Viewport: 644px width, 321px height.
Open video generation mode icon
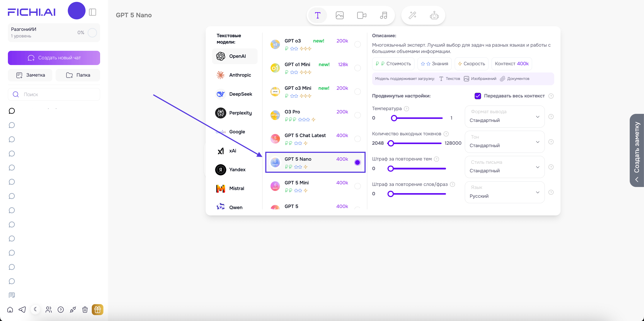pos(361,15)
